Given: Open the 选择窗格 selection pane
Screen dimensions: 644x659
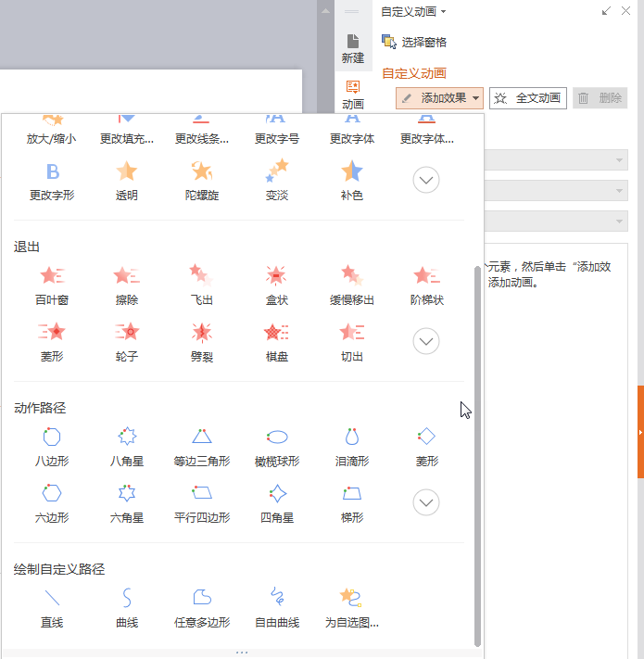Looking at the screenshot, I should 414,42.
